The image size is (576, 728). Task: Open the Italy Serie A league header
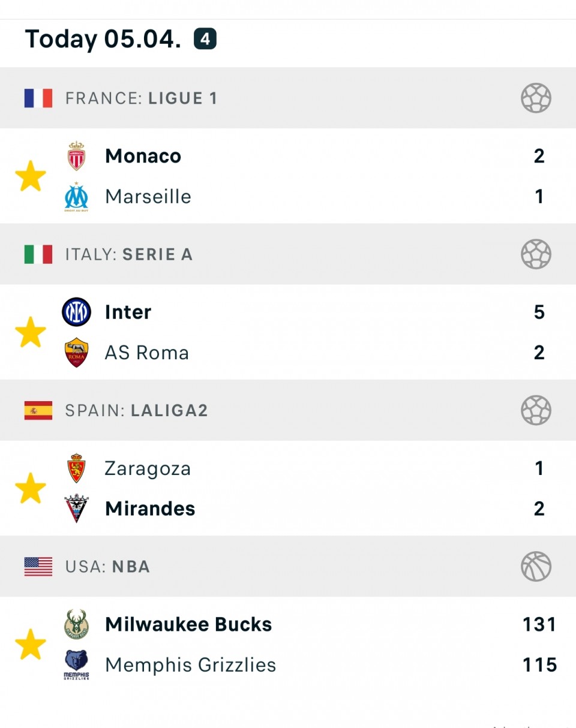(x=129, y=254)
